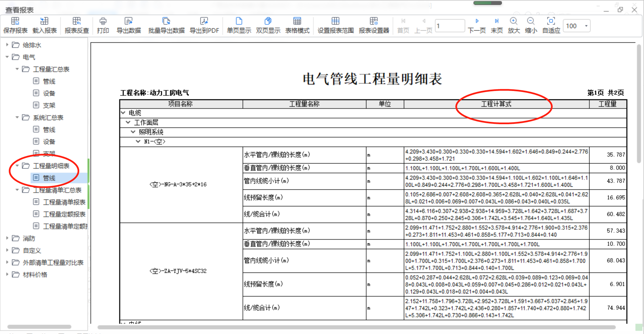Viewport: 644px width, 334px height.
Task: Click the 工程量名称 column header
Action: pyautogui.click(x=305, y=104)
